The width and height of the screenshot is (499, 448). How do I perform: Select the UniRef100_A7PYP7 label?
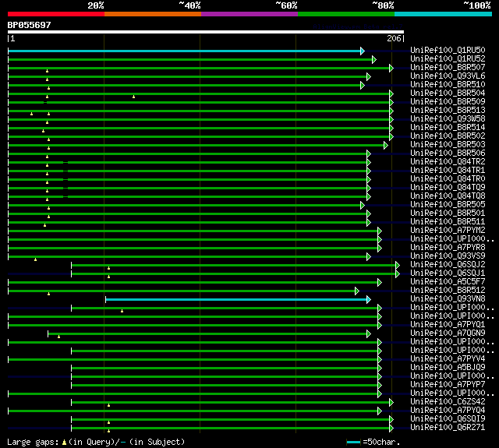448,385
